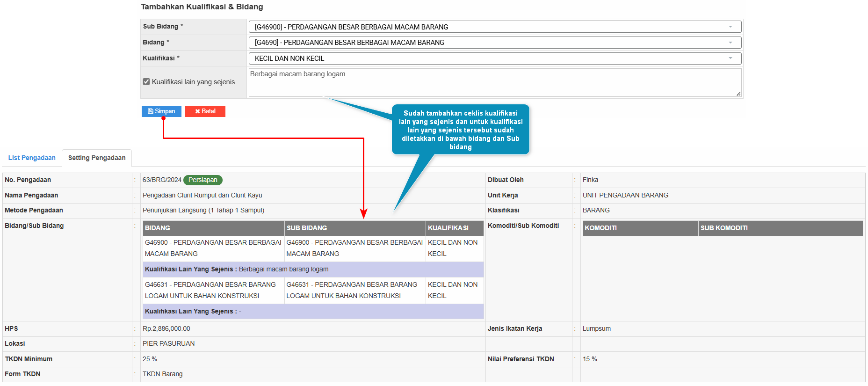Click the green Persiapan status badge
This screenshot has height=386, width=868.
tap(203, 180)
